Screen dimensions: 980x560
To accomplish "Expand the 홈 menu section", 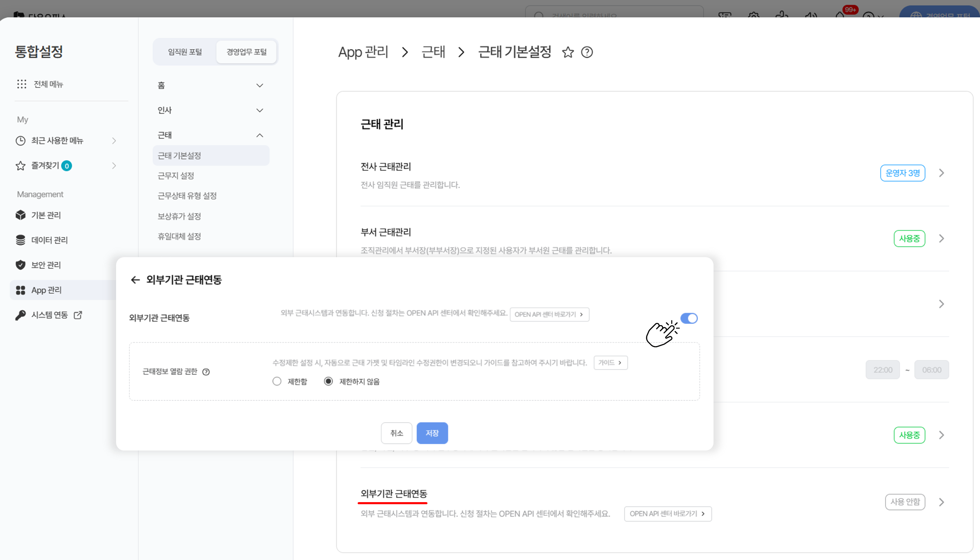I will pos(260,85).
